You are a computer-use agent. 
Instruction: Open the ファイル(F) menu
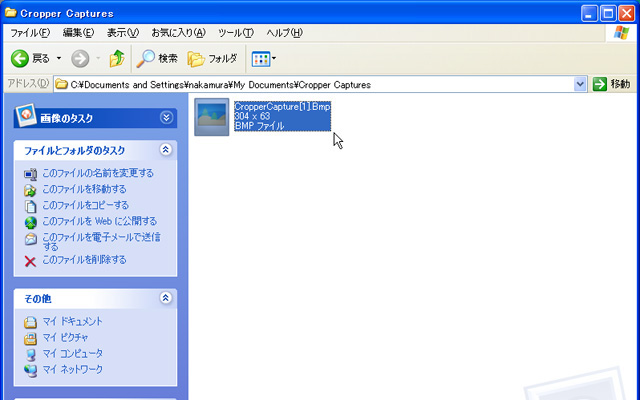tap(30, 33)
